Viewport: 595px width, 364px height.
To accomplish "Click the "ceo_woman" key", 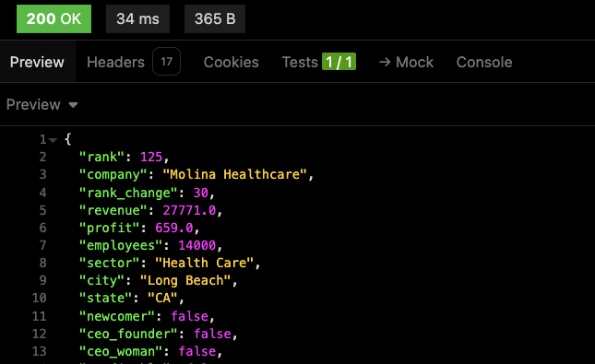I will [121, 351].
